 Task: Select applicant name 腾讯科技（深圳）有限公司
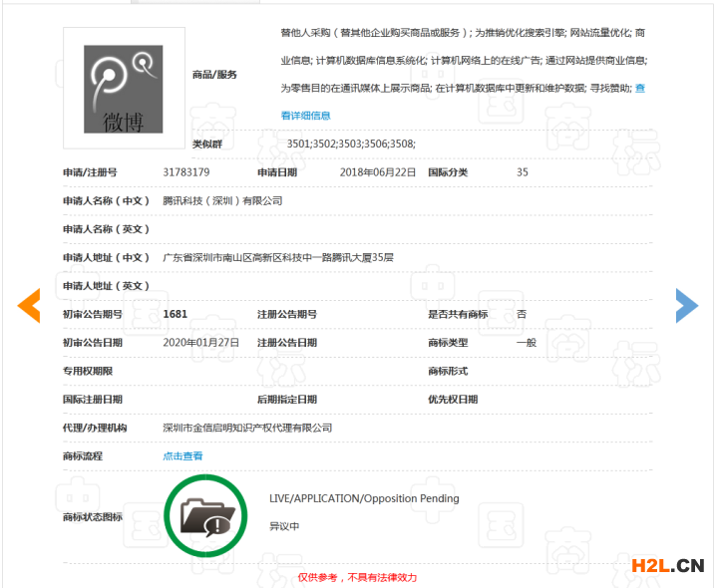[x=222, y=200]
